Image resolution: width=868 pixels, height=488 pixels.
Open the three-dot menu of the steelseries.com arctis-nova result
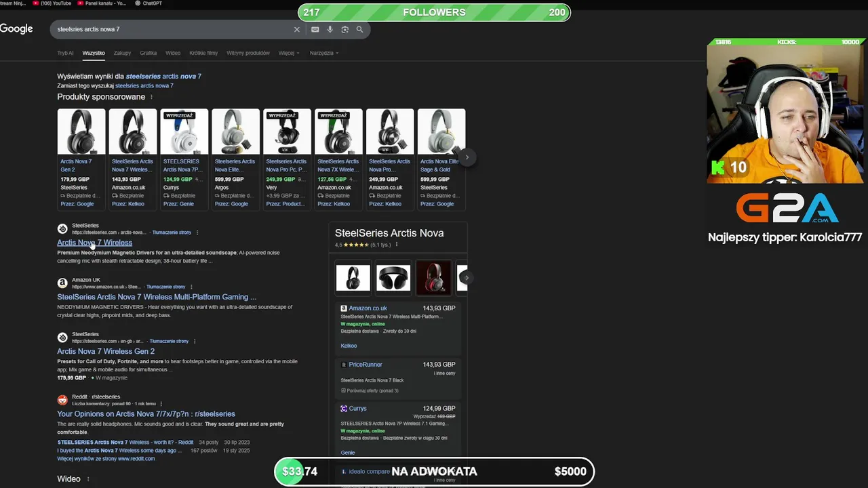[x=197, y=232]
